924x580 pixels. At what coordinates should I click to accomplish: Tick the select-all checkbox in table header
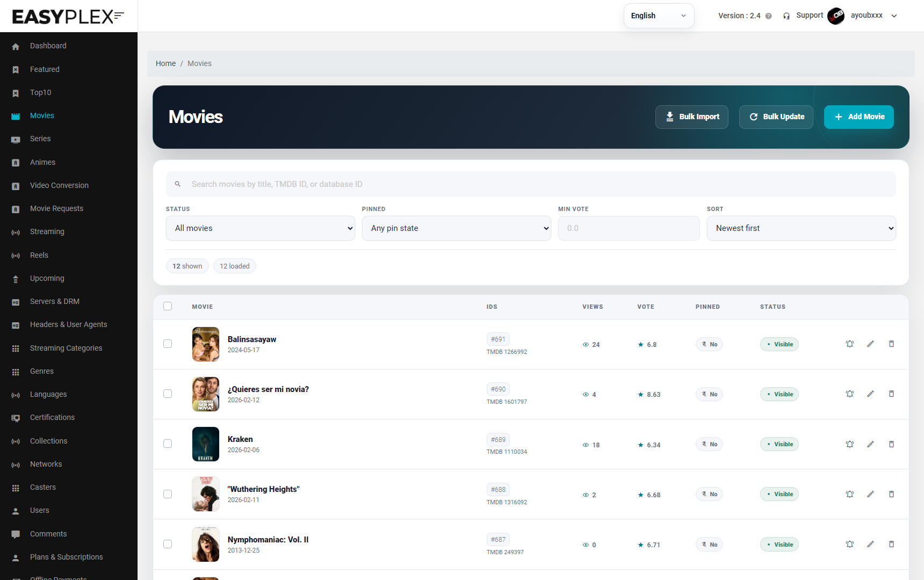(168, 306)
